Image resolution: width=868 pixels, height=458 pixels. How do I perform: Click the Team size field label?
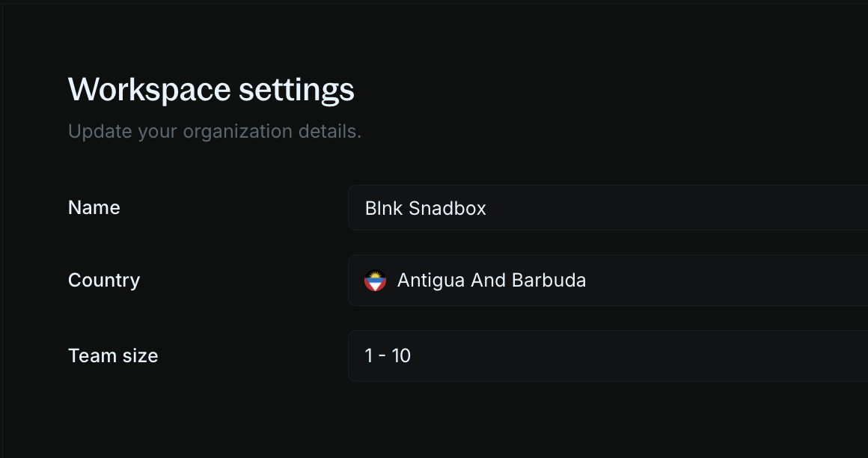(113, 355)
